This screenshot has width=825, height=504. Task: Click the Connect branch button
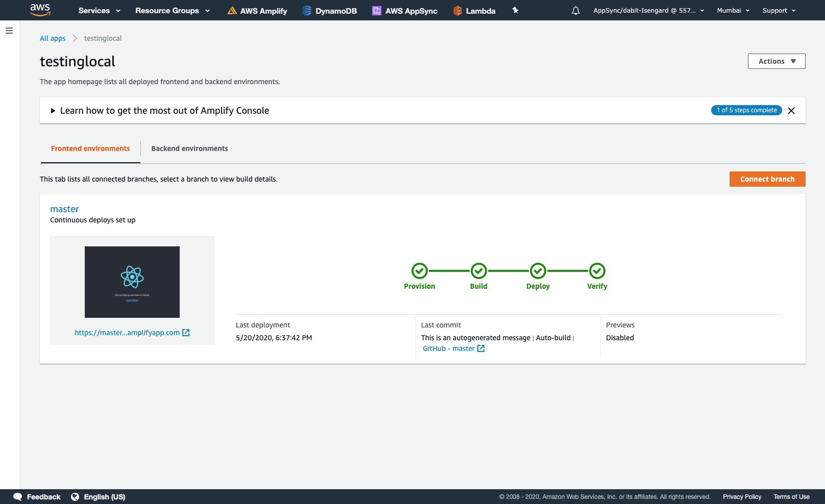tap(767, 179)
